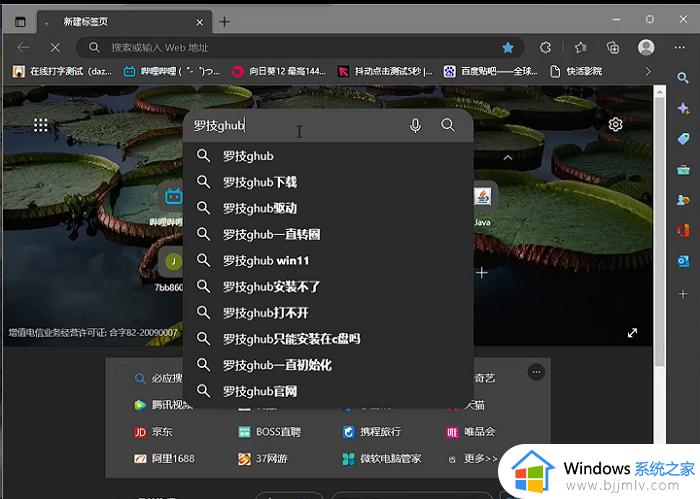
Task: Collapse quick links with up chevron
Action: tap(508, 158)
